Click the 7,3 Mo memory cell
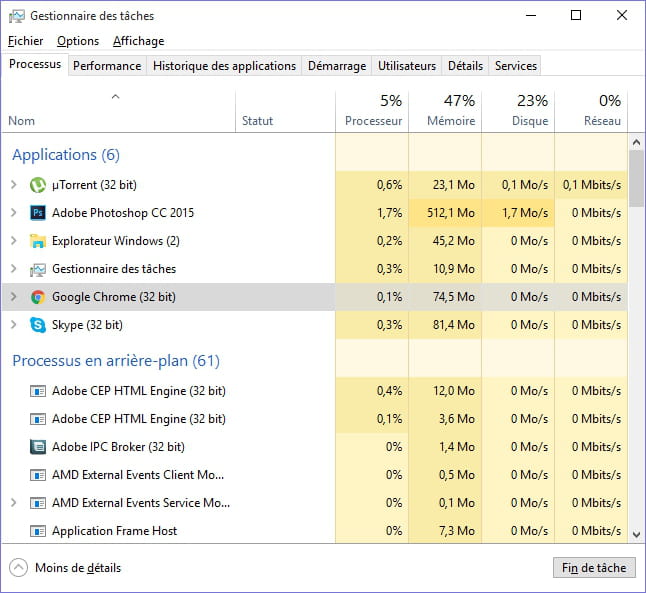 [445, 531]
